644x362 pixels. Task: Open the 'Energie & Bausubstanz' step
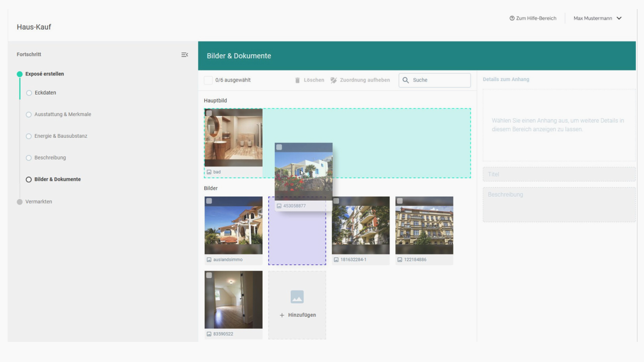pos(60,136)
